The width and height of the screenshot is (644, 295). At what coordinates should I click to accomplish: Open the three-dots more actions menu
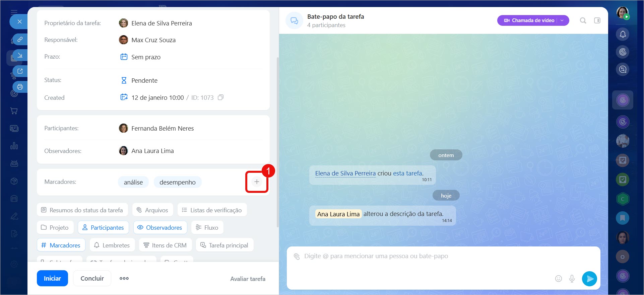124,279
